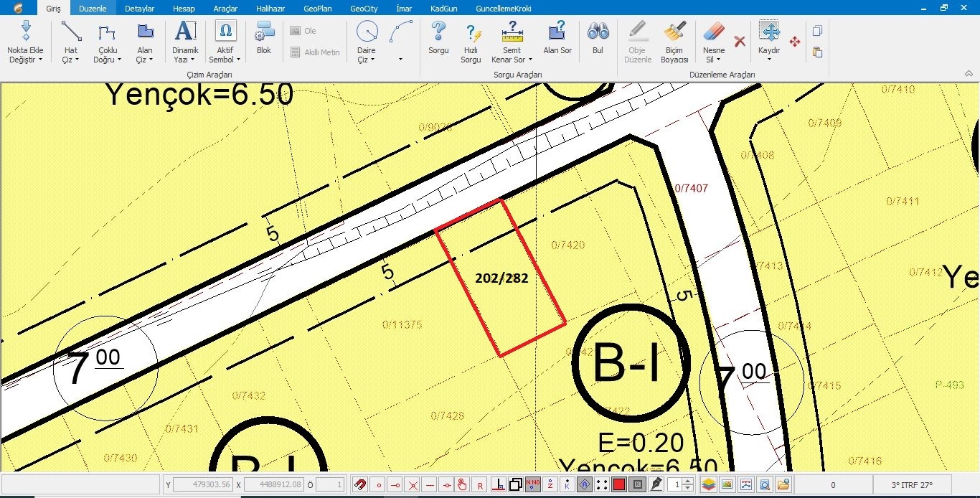Toggle the magnet snap mode
The height and width of the screenshot is (498, 980).
(361, 484)
